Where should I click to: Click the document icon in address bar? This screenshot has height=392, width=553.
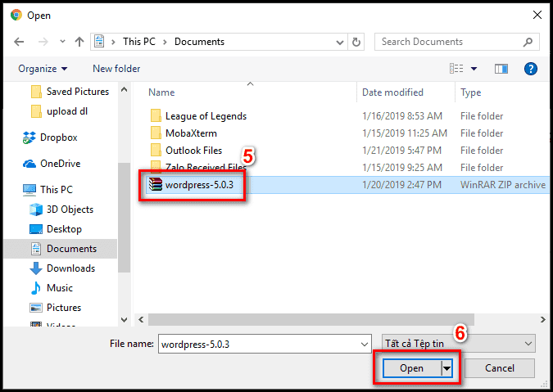pos(99,42)
